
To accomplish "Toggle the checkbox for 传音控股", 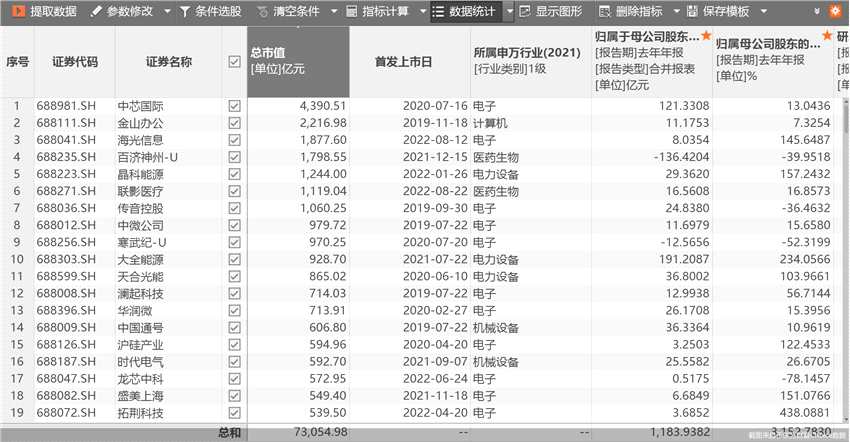I will pyautogui.click(x=234, y=208).
